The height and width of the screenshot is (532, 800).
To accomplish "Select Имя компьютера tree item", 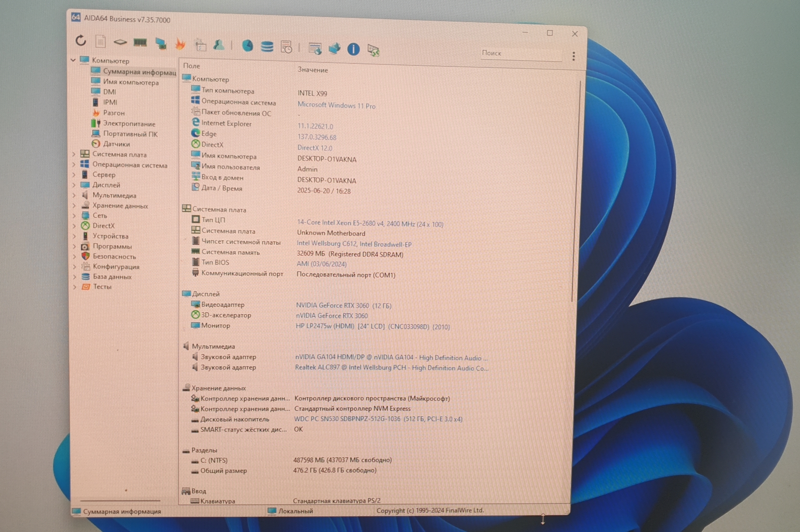I will (131, 82).
